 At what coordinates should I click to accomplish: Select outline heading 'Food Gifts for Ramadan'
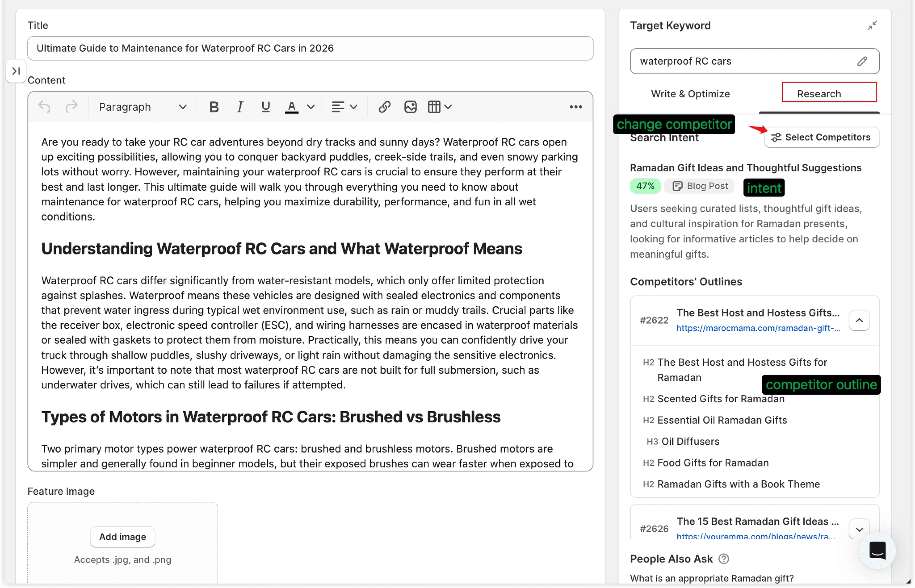click(713, 463)
